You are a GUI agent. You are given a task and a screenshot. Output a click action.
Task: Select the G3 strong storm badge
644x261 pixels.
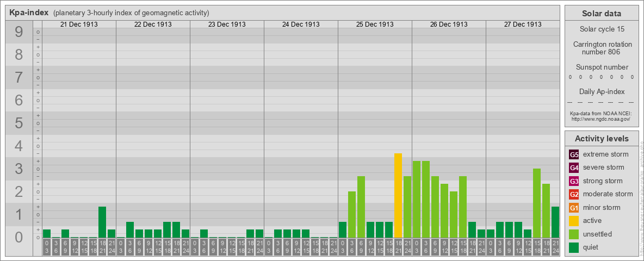point(574,181)
